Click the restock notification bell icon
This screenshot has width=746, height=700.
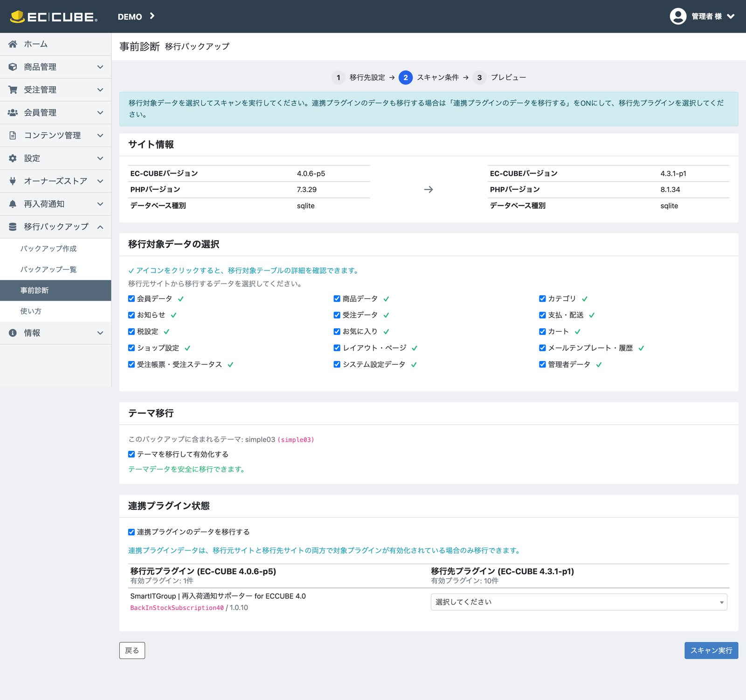(13, 204)
